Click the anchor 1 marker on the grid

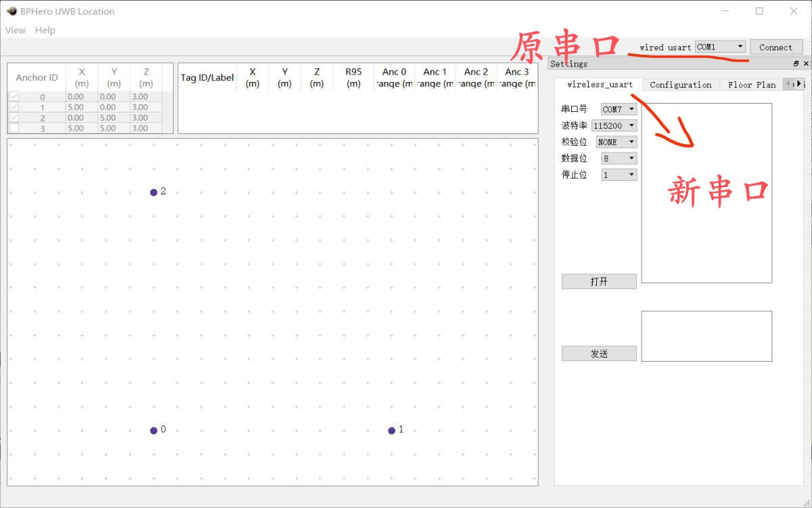(x=392, y=430)
